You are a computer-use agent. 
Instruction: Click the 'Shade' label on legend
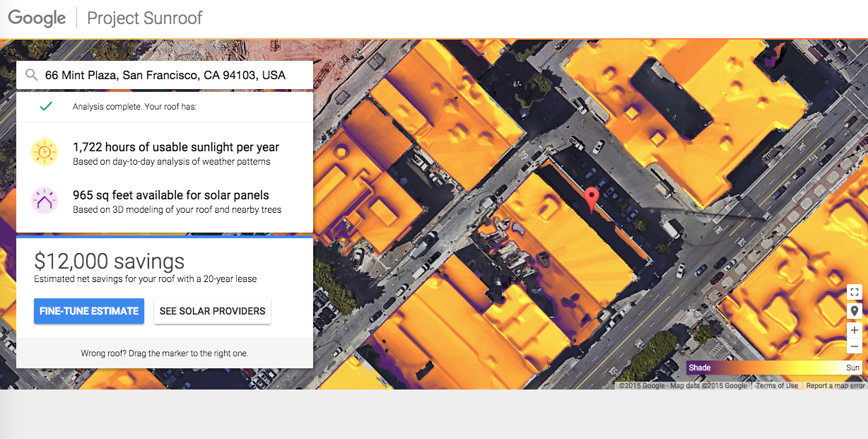700,368
